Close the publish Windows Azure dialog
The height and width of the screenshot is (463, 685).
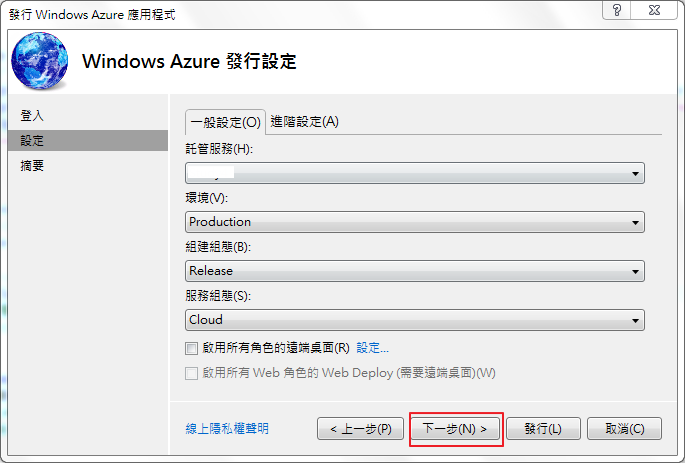[x=654, y=10]
